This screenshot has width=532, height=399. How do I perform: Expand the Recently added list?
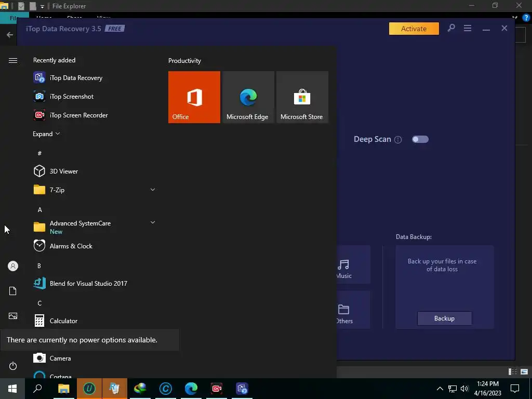coord(46,134)
